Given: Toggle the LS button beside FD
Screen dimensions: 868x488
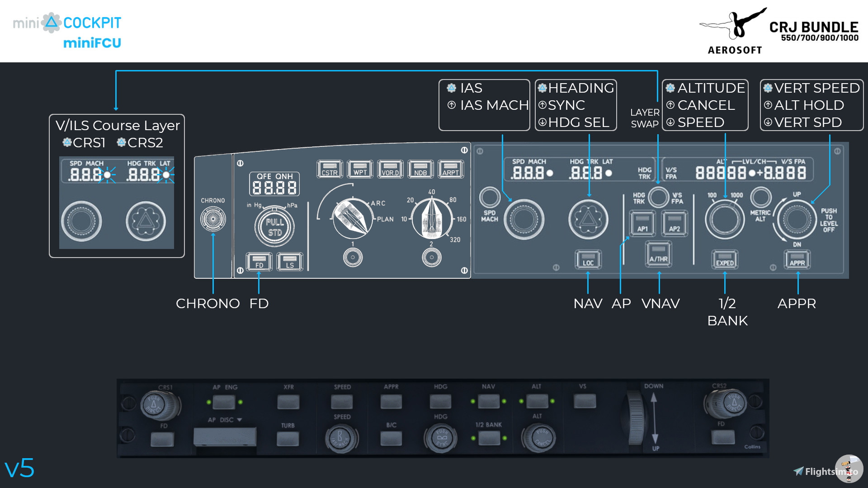Looking at the screenshot, I should pos(290,262).
